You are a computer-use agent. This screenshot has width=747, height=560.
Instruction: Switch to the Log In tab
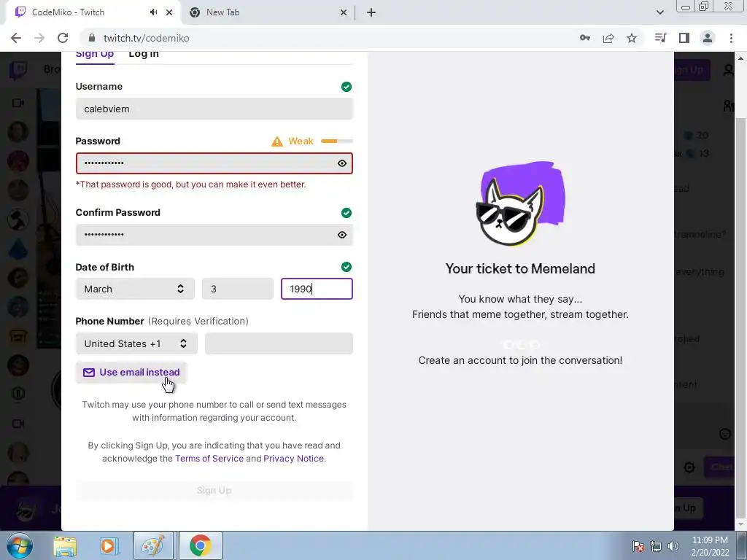[144, 54]
